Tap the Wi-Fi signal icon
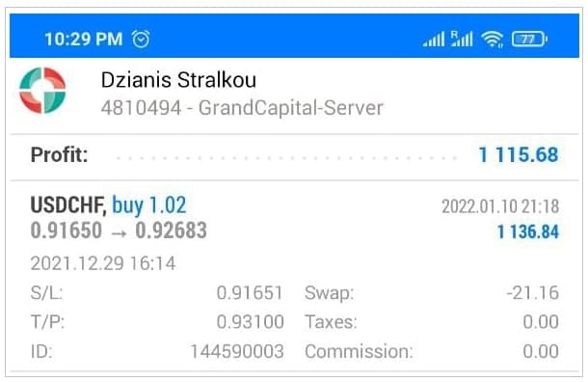This screenshot has width=588, height=382. [492, 39]
